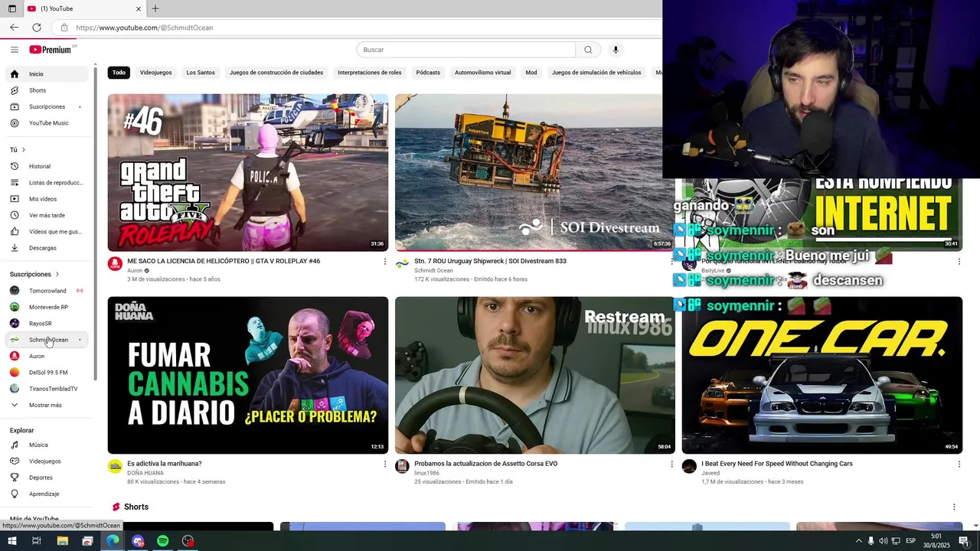980x551 pixels.
Task: Select the Videojuegos filter chip
Action: click(x=156, y=73)
